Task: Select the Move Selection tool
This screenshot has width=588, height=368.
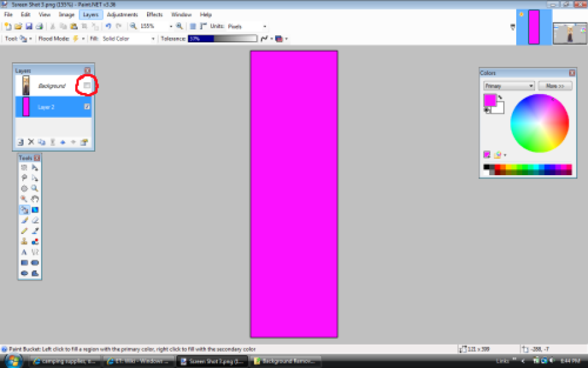Action: pos(35,178)
